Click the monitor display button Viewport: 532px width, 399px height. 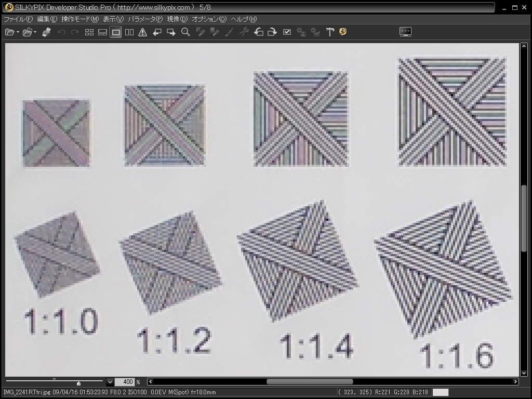point(405,32)
